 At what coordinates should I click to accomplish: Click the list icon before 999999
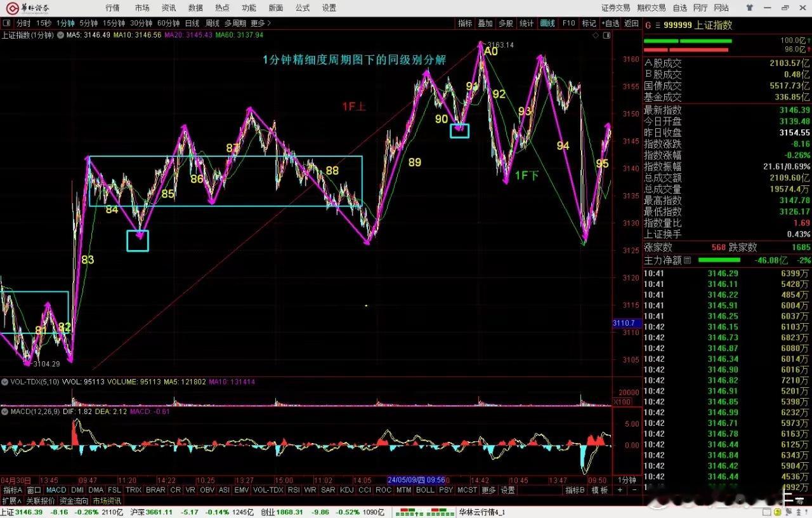658,25
